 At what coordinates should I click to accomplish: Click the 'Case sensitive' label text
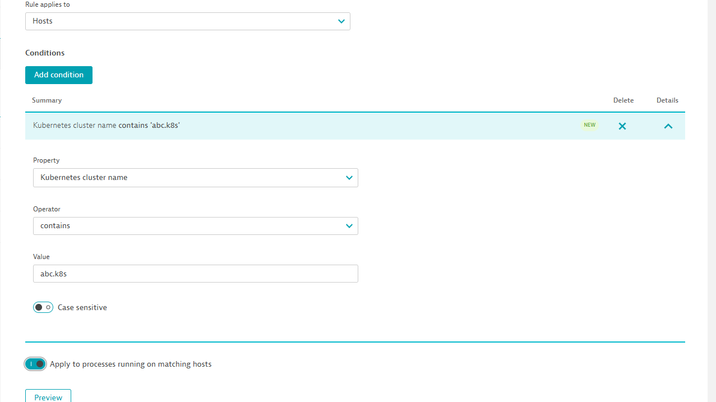click(82, 308)
